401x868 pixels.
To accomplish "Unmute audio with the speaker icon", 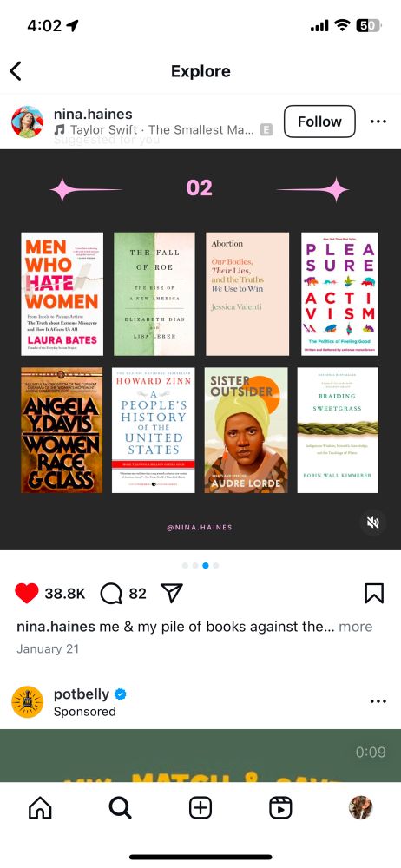I will (372, 523).
